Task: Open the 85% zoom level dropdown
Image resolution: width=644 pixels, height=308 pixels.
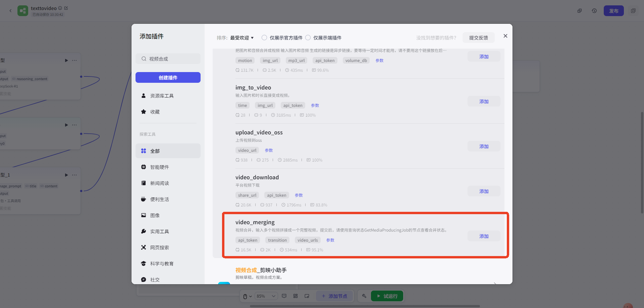Action: pos(266,296)
